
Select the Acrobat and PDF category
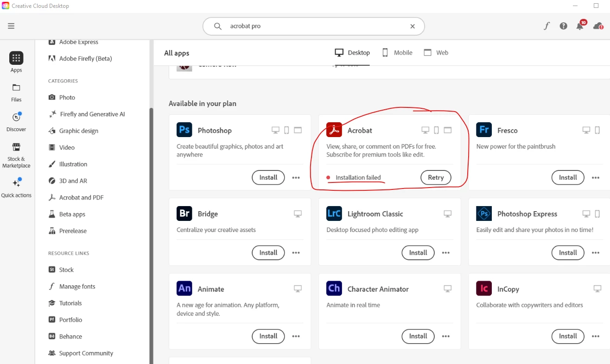coord(76,197)
